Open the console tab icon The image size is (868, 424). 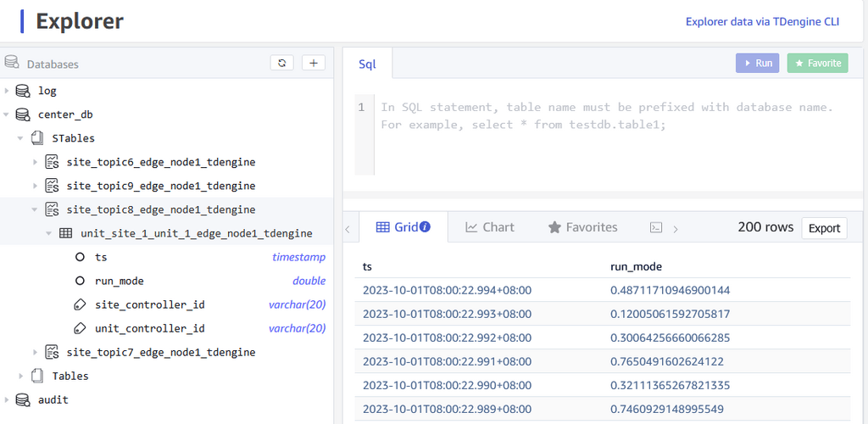tap(655, 227)
